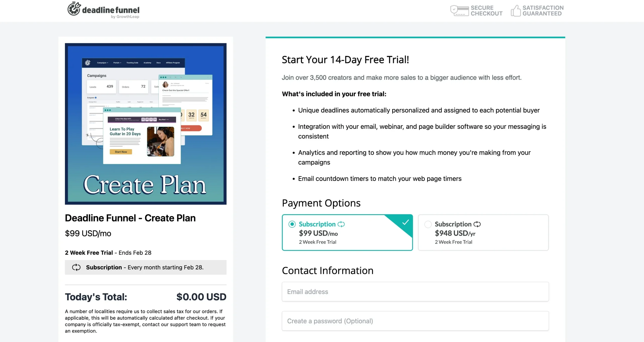Click the Create Plan product thumbnail
Viewport: 644px width, 342px height.
[x=146, y=123]
